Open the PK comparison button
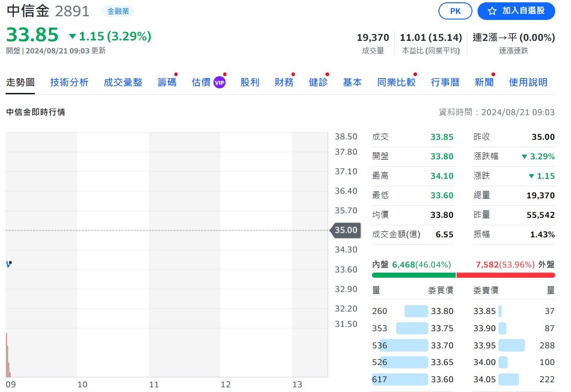 [455, 11]
